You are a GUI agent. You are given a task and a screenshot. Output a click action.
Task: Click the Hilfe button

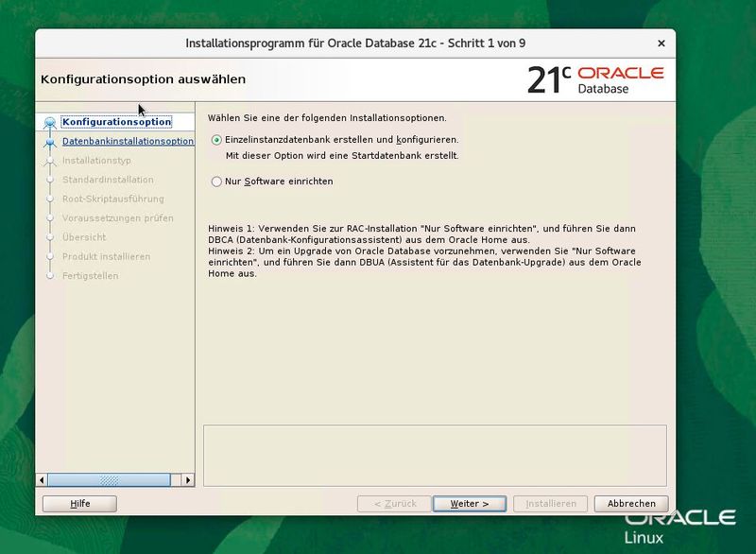pos(78,504)
